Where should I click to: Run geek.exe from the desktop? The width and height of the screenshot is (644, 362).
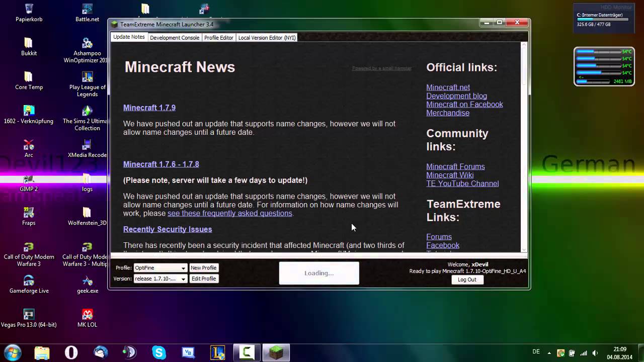(87, 284)
